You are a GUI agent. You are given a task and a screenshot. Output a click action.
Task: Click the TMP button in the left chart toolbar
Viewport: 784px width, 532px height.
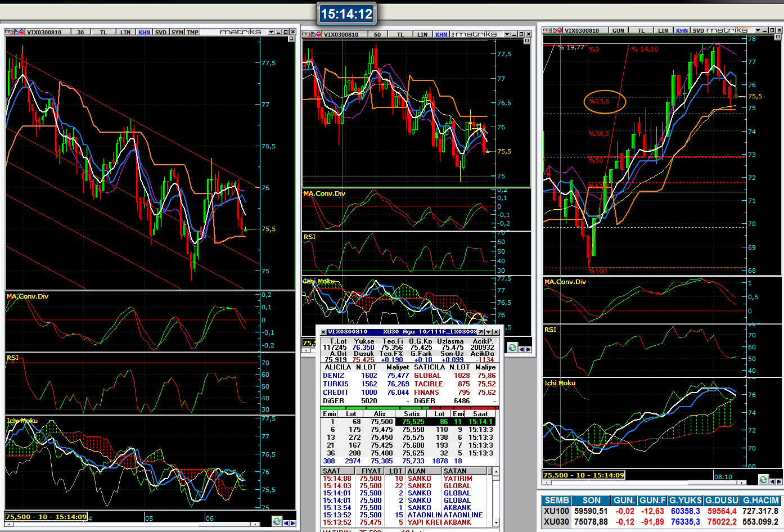pyautogui.click(x=192, y=32)
